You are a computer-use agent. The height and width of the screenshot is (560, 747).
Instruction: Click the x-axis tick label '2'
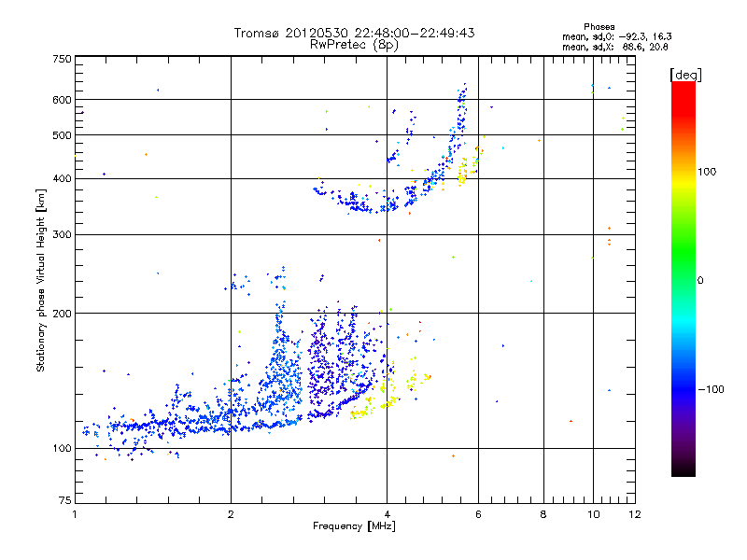tap(231, 514)
